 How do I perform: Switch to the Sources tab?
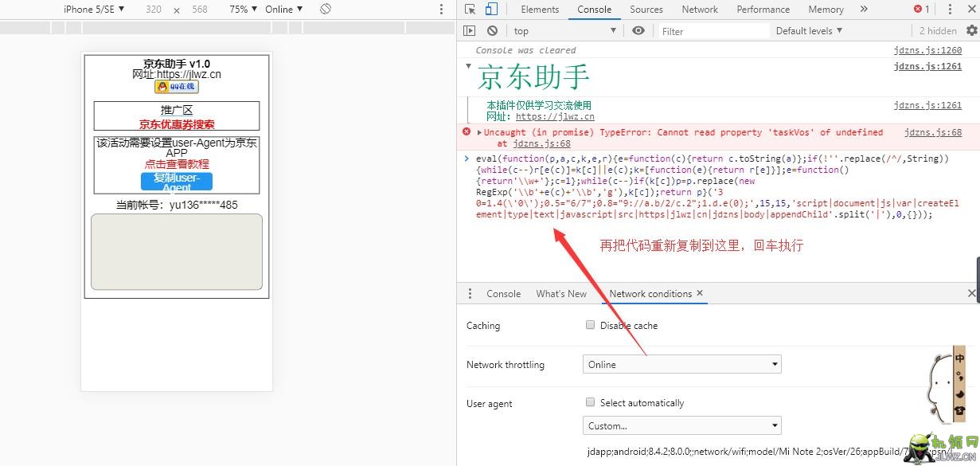[646, 10]
